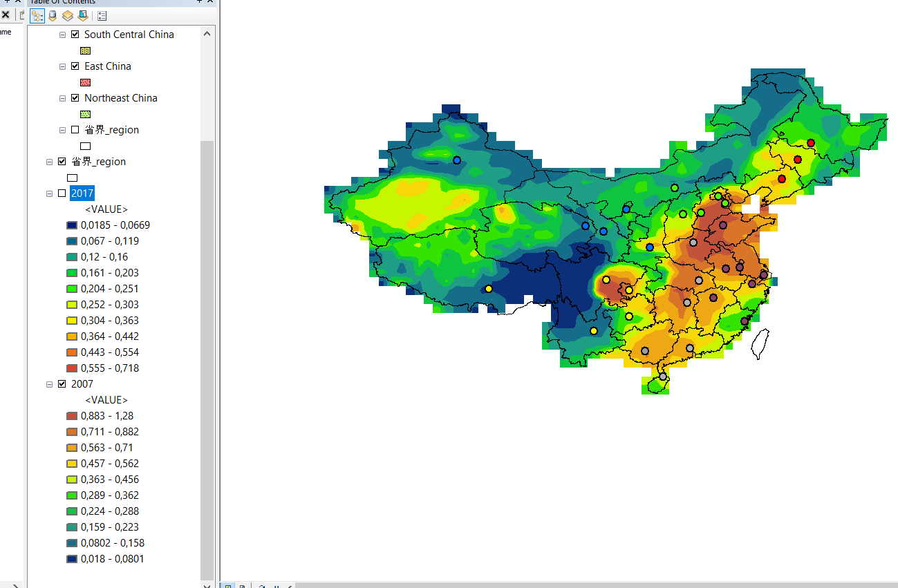Select List By Drawing Order view
Screen dimensions: 898x588
click(38, 15)
